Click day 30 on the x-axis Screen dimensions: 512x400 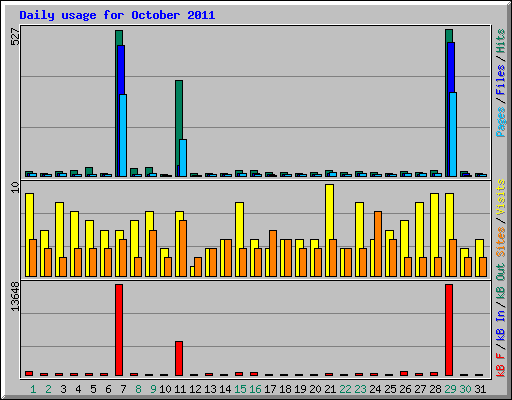pos(465,389)
